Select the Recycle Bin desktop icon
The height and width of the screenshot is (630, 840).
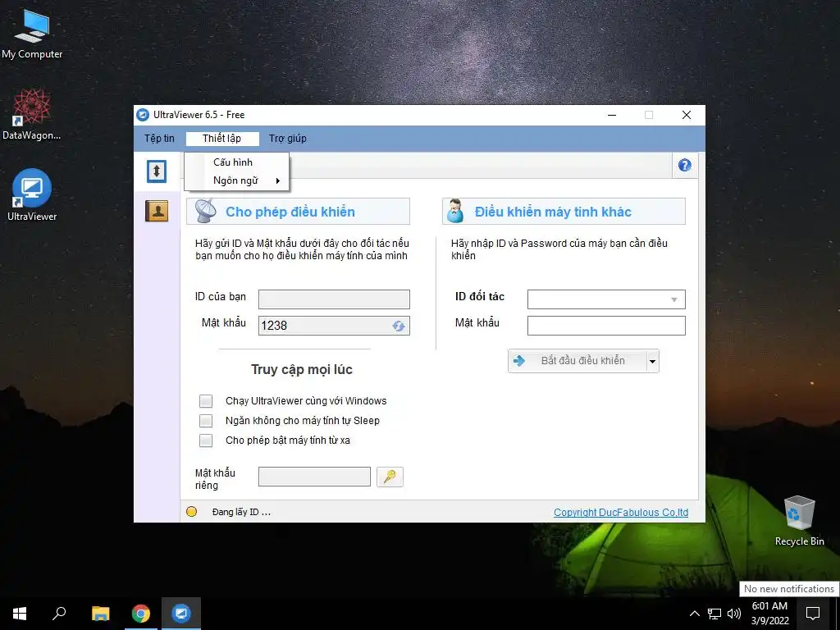click(799, 521)
